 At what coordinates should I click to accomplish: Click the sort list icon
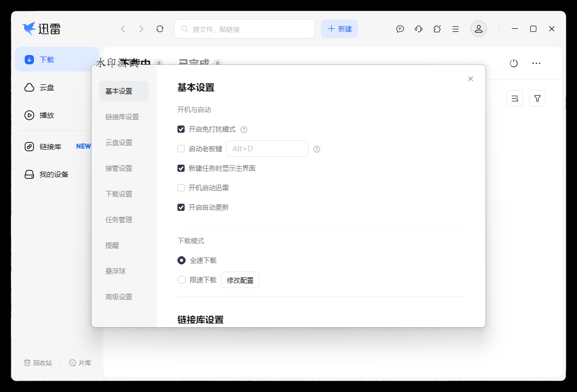514,98
